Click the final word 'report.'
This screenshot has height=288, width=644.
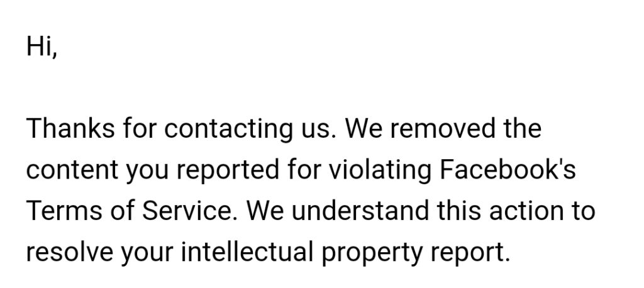[470, 253]
